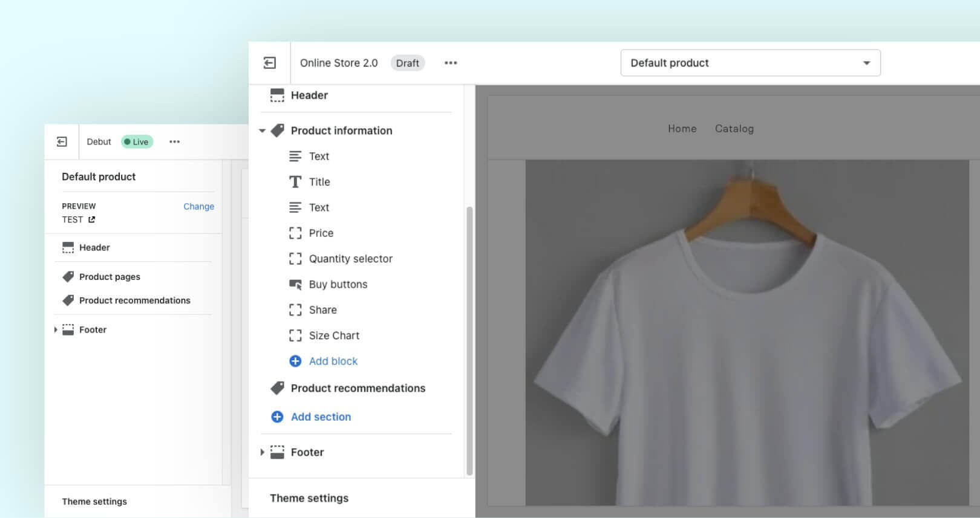Click the plus icon beside Add block
The width and height of the screenshot is (980, 518).
click(295, 361)
